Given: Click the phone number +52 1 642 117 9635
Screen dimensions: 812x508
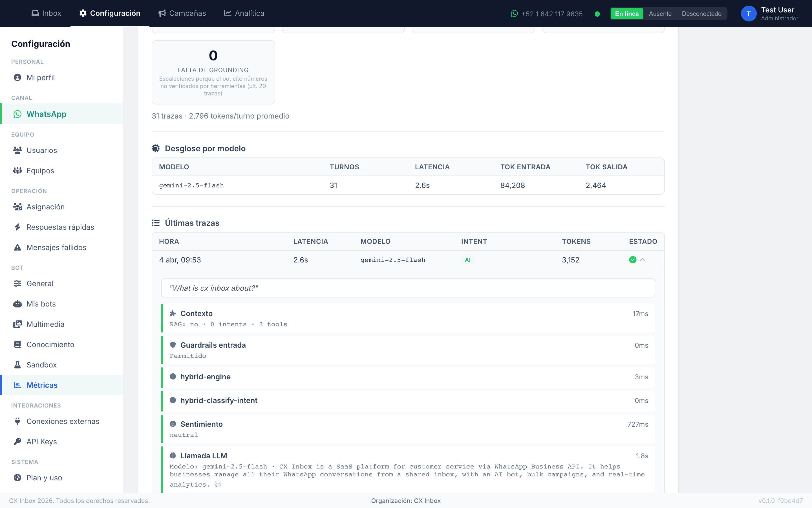Looking at the screenshot, I should [x=552, y=14].
